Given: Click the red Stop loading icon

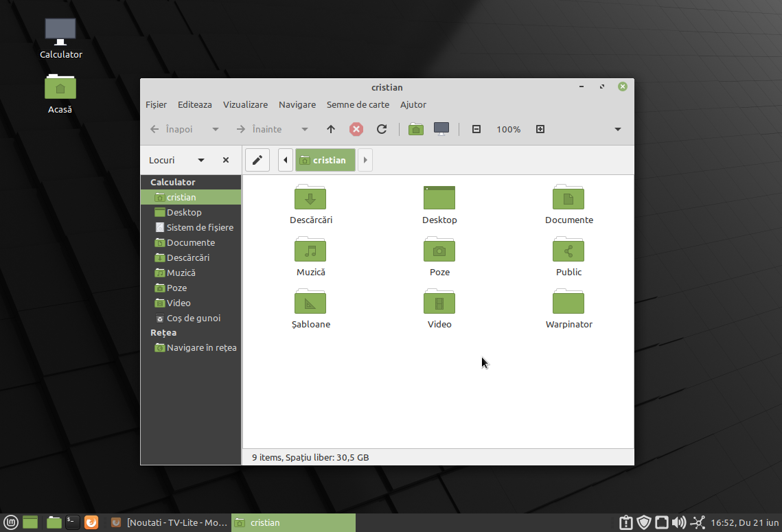Looking at the screenshot, I should point(356,129).
